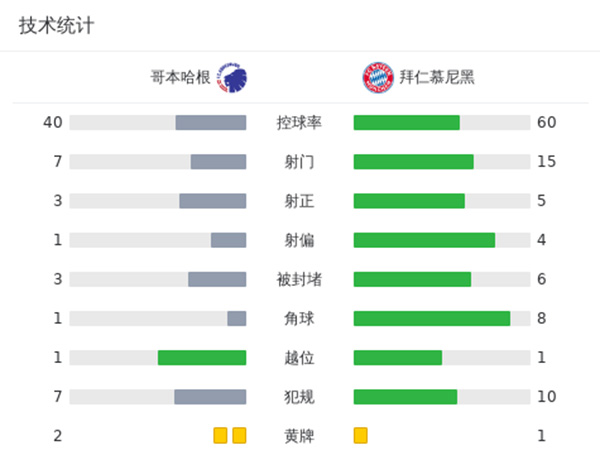Viewport: 600px width, 450px height.
Task: Click Copenhagen's 40 possession value
Action: (x=53, y=123)
